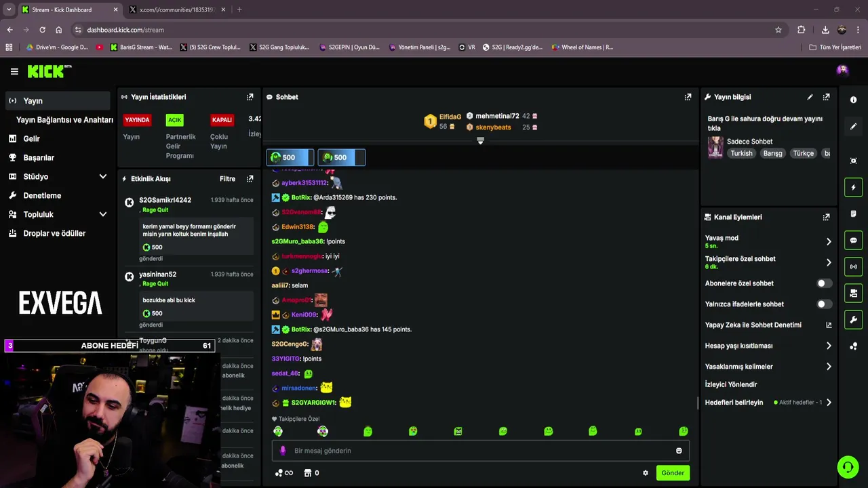
Task: Bookmark this page with the star icon
Action: click(778, 30)
